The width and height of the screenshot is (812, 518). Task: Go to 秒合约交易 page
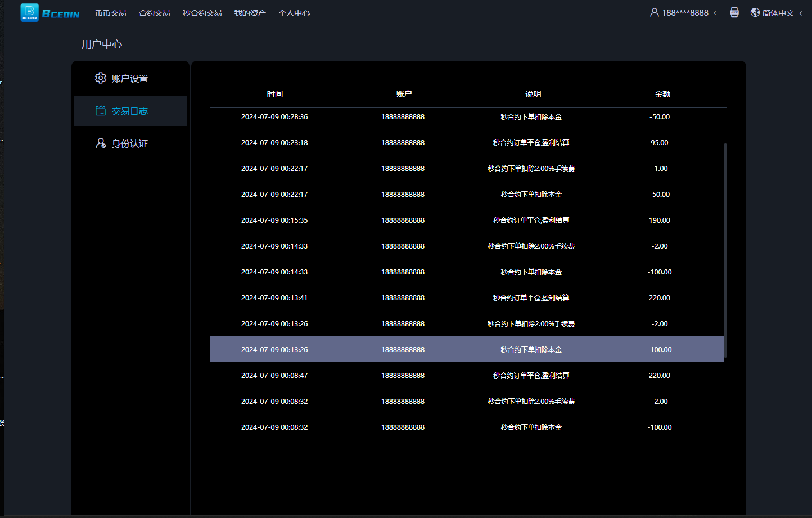pos(202,13)
